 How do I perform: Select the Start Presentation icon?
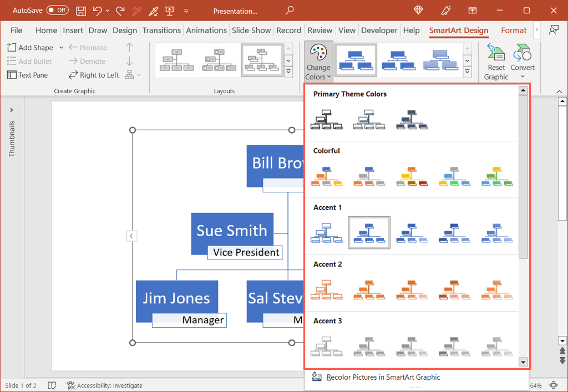(169, 10)
